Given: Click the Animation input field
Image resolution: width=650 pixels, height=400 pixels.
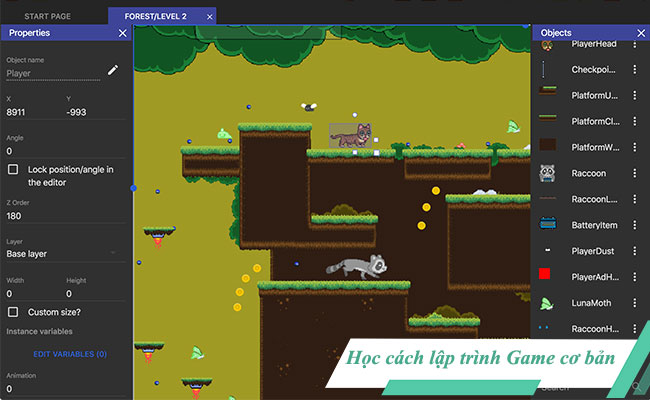Looking at the screenshot, I should [x=65, y=389].
